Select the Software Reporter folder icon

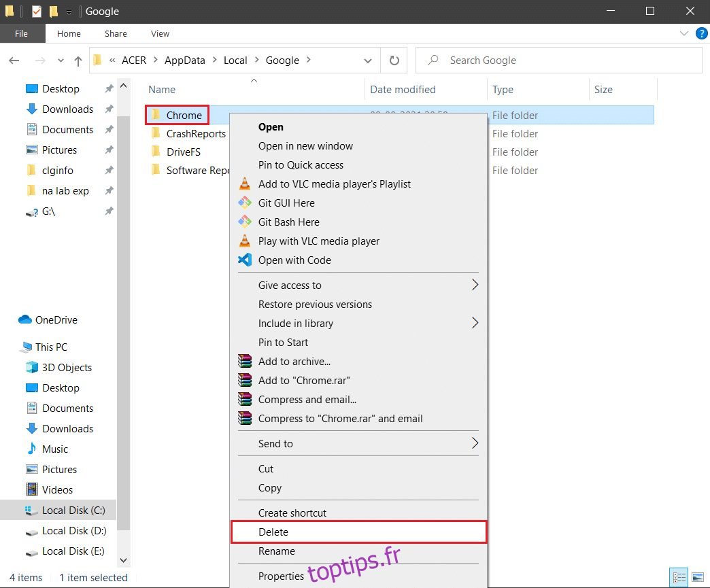click(156, 170)
